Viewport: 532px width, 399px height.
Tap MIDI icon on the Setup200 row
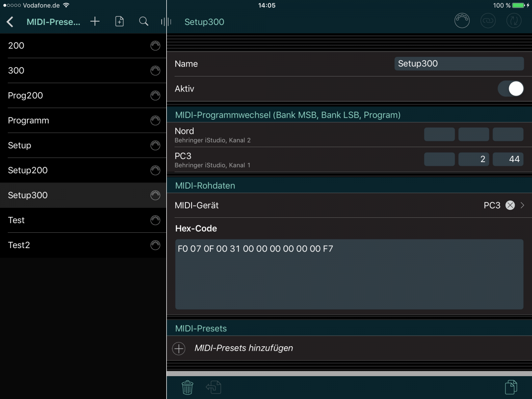click(155, 170)
